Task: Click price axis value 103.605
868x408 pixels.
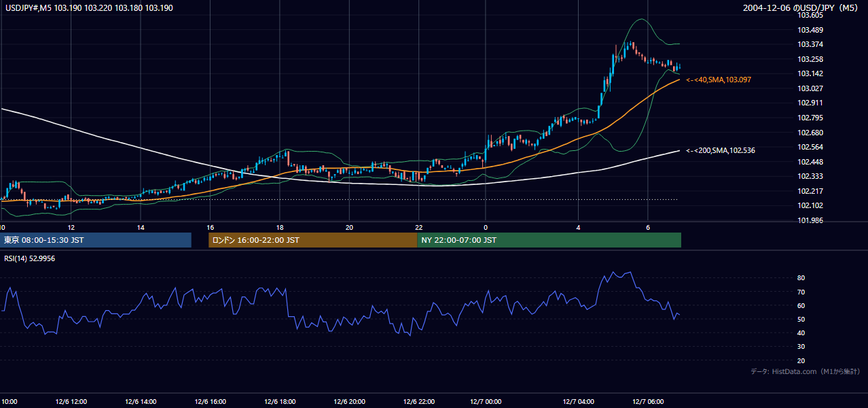Action: [810, 15]
